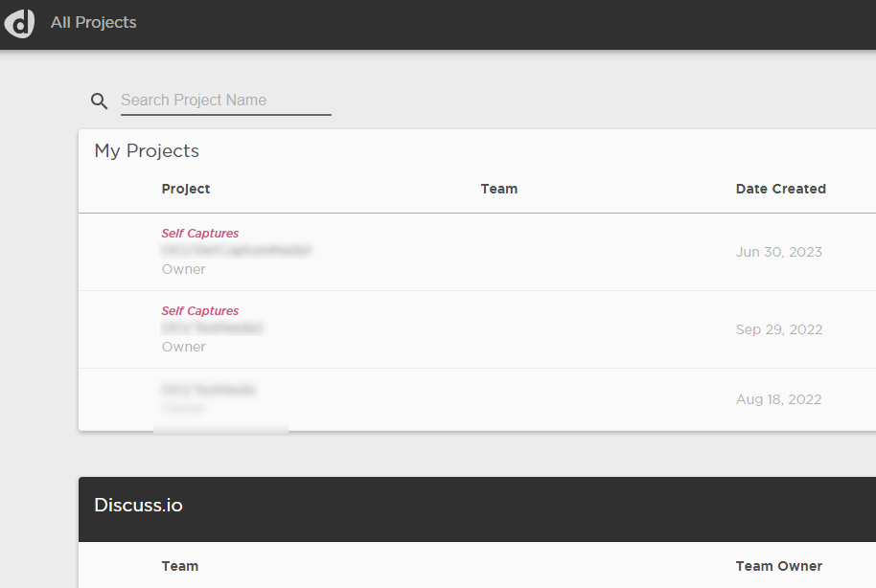Select the Jun 30, 2023 date cell
876x588 pixels.
(779, 252)
